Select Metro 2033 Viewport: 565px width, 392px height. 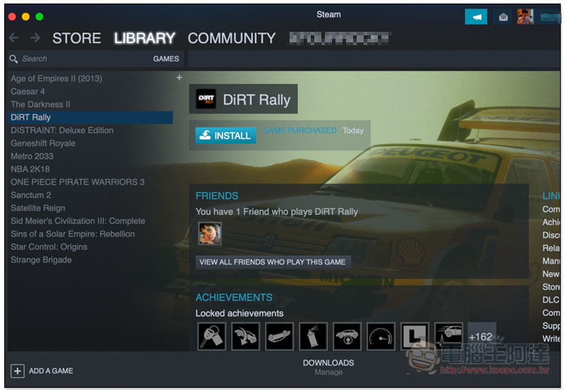(x=32, y=156)
